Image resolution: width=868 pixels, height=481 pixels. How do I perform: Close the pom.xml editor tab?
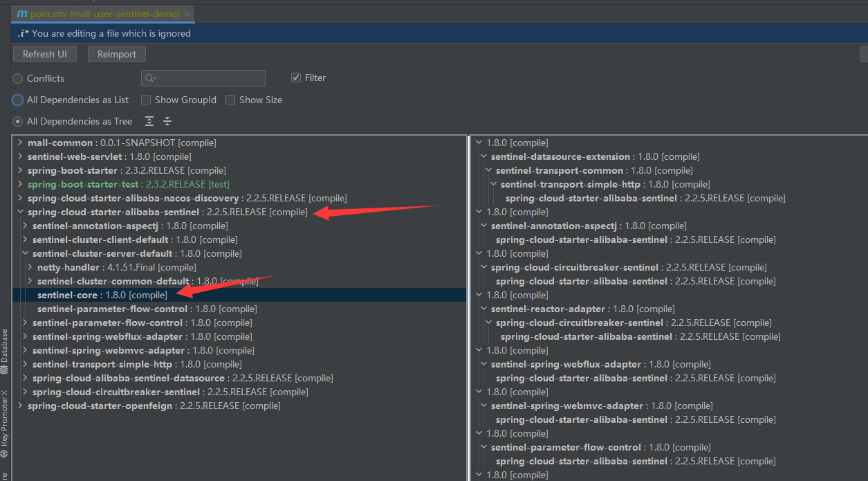click(x=188, y=14)
